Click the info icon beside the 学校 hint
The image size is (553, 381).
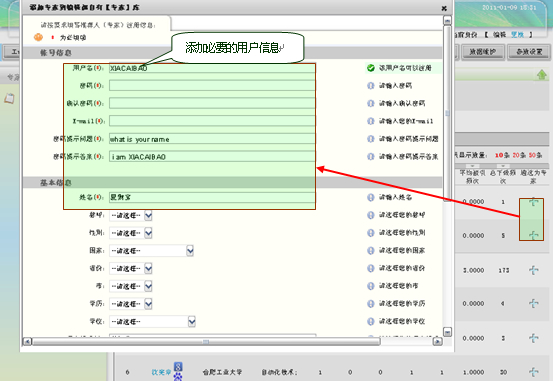coord(370,321)
